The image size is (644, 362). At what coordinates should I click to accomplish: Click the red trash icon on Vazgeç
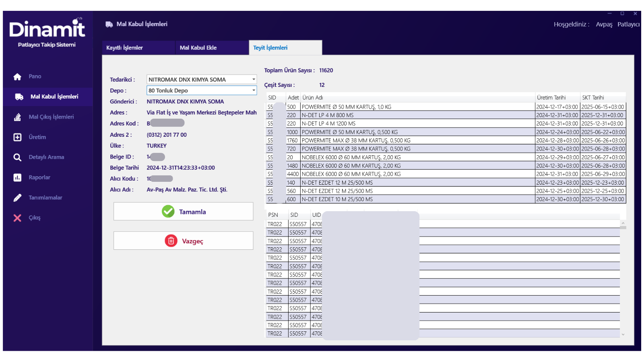tap(171, 241)
